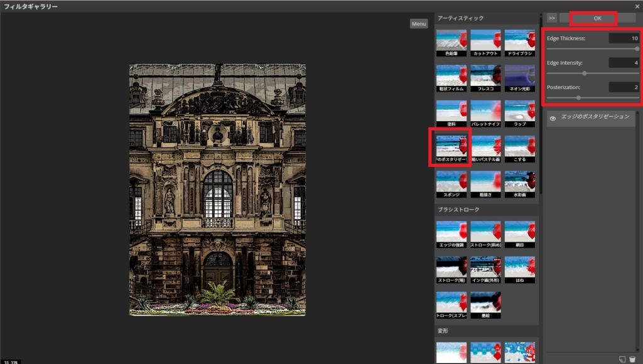643x364 pixels.
Task: Click the Posterization value field
Action: [x=624, y=87]
